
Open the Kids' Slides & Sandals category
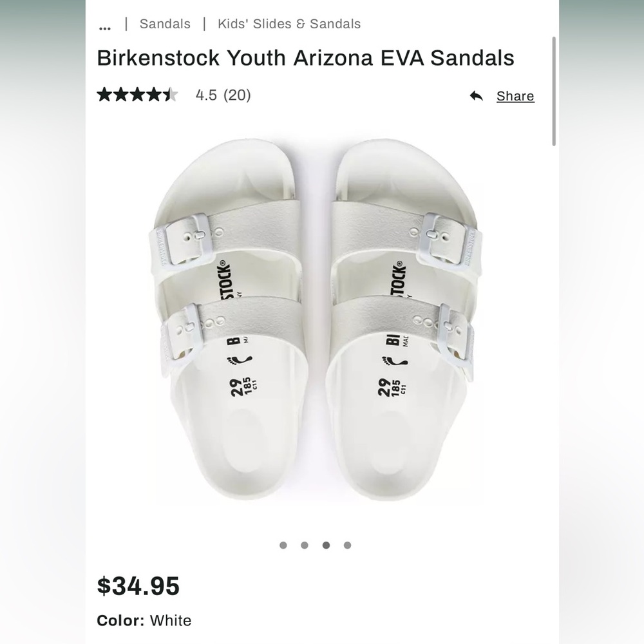289,24
